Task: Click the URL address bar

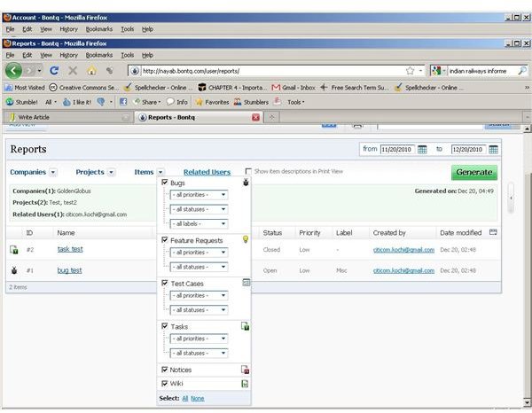Action: pyautogui.click(x=271, y=71)
